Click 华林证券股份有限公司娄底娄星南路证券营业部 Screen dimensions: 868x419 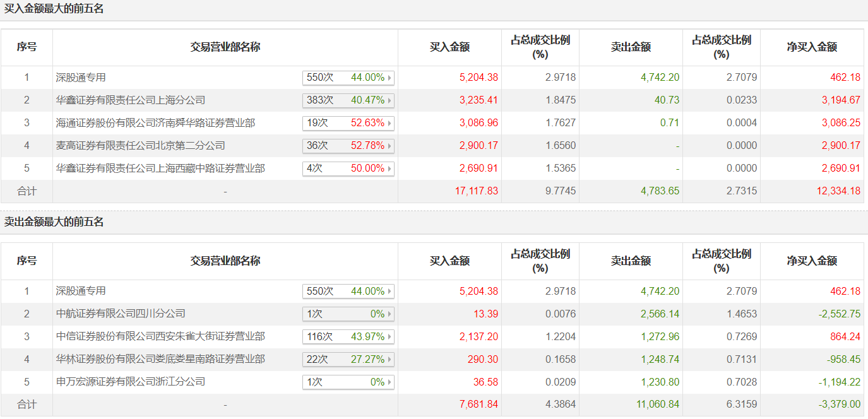point(160,359)
